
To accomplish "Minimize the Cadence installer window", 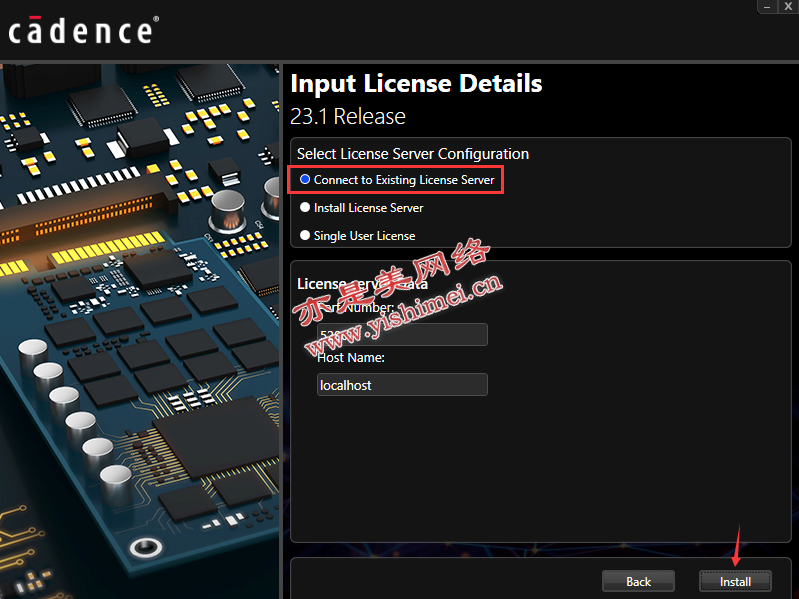I will click(767, 6).
